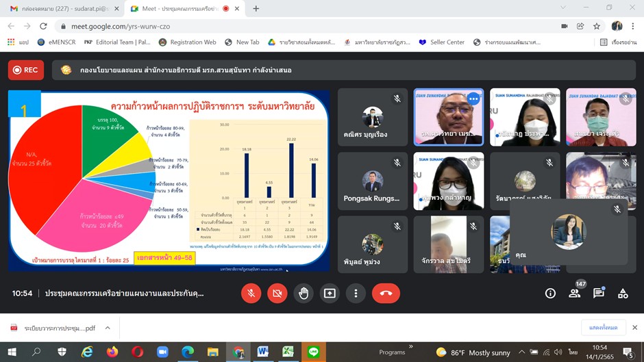Open the Activities panel icon
The image size is (644, 362).
coord(623,293)
